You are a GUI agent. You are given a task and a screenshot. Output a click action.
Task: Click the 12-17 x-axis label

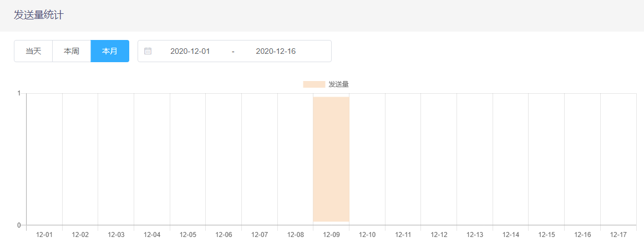(618, 235)
